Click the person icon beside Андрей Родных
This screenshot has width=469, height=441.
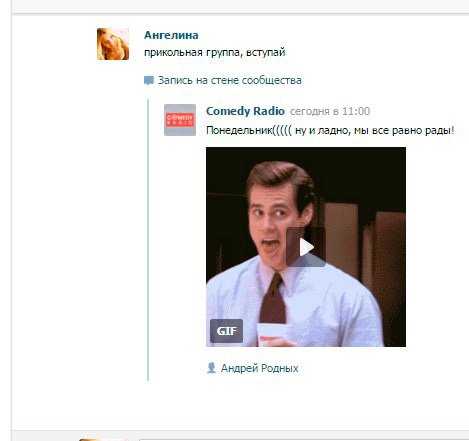point(211,368)
